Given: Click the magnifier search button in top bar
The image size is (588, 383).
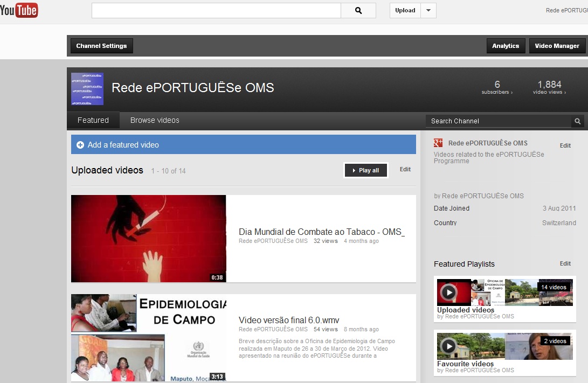Looking at the screenshot, I should 358,10.
